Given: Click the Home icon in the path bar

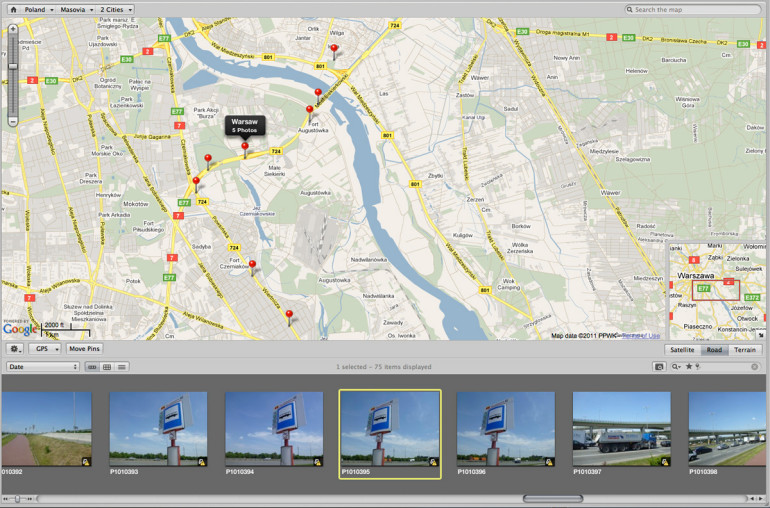Looking at the screenshot, I should coord(13,9).
